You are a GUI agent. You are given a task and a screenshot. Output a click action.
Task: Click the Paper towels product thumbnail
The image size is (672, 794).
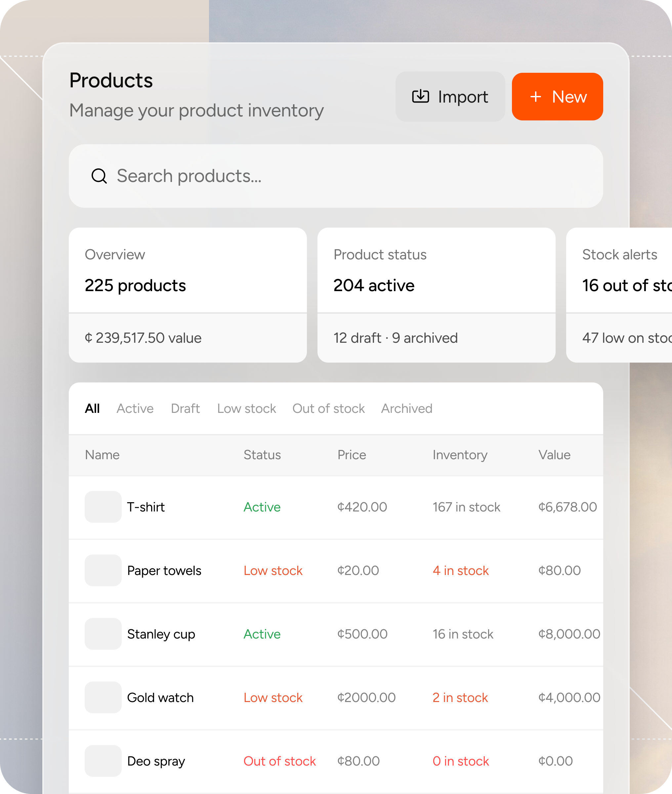click(103, 570)
